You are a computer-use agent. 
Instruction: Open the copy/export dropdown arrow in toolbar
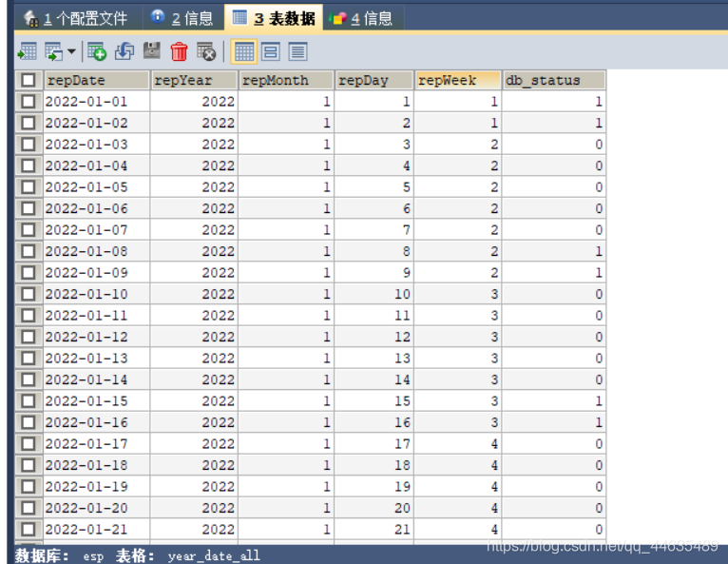(71, 51)
